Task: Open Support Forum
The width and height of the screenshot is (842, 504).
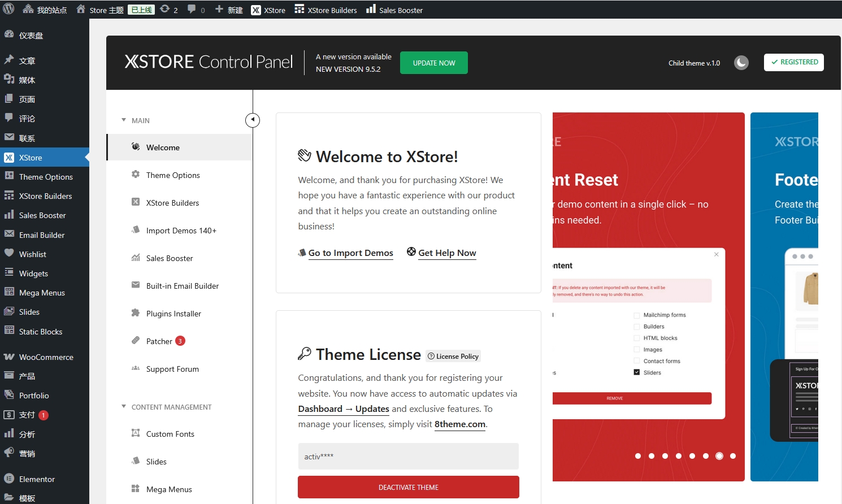Action: (x=180, y=369)
